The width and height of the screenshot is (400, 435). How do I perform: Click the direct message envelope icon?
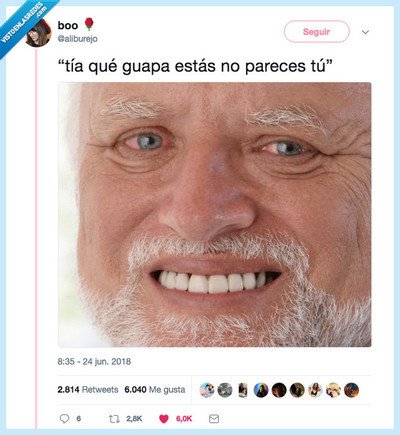tap(214, 419)
